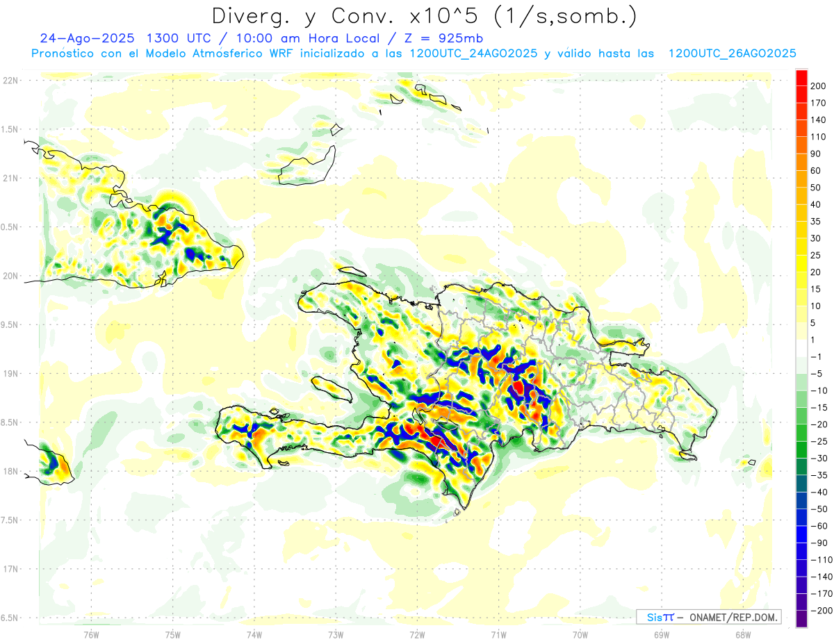This screenshot has width=834, height=644.
Task: Click the 74W longitude label
Action: click(254, 634)
